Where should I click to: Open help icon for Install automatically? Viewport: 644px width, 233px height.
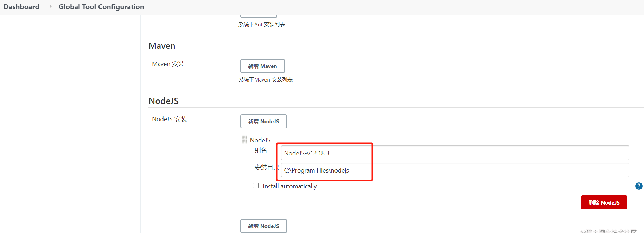pyautogui.click(x=639, y=186)
